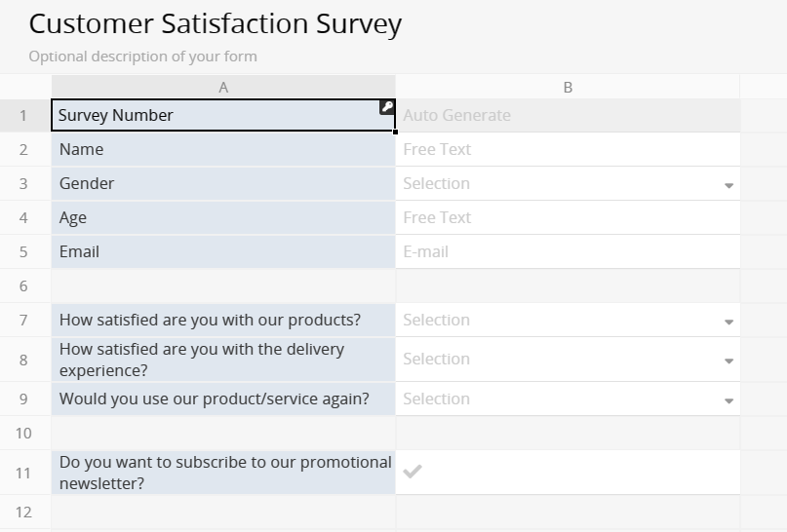The width and height of the screenshot is (787, 532).
Task: Select column B header
Action: [568, 87]
